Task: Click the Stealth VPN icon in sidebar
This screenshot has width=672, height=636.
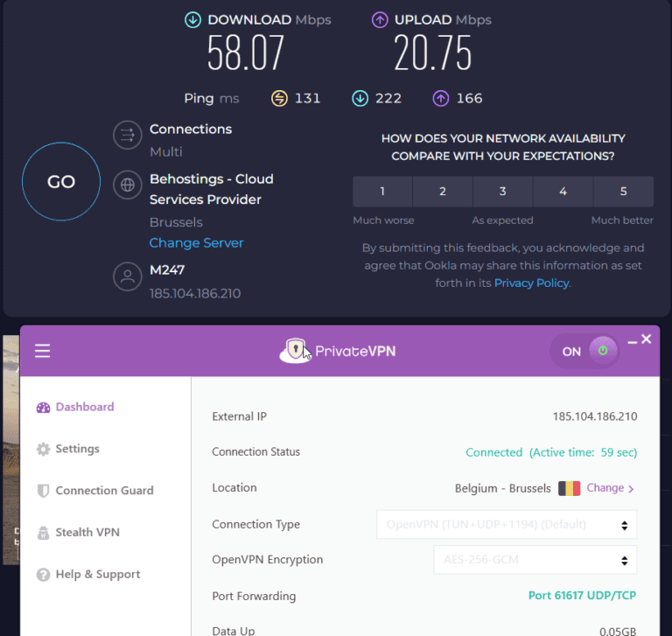Action: [x=43, y=533]
